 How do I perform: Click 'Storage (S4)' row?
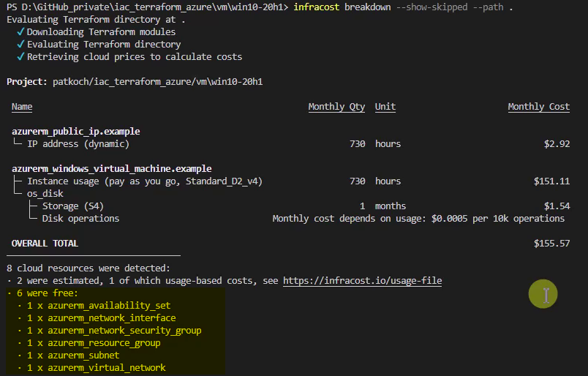coord(72,206)
